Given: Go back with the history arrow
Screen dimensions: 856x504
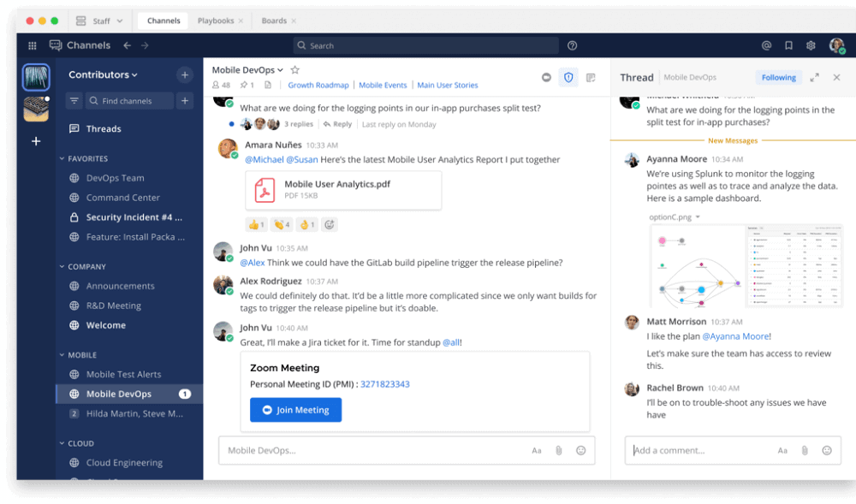Looking at the screenshot, I should (127, 46).
